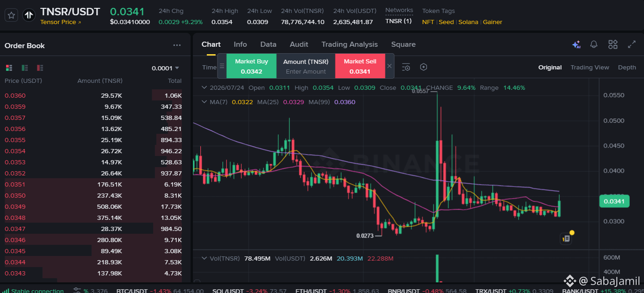Expand chart to fullscreen
Image resolution: width=644 pixels, height=293 pixels.
pyautogui.click(x=632, y=44)
